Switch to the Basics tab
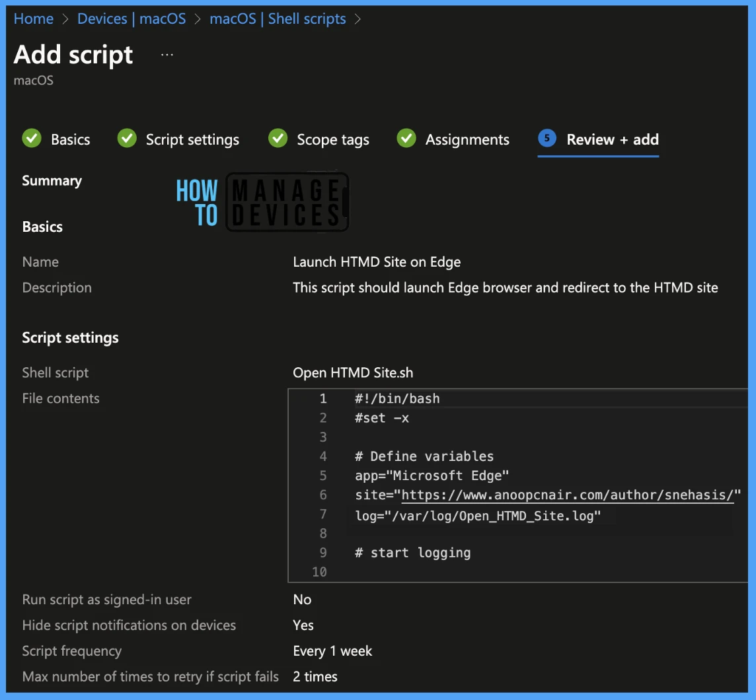 tap(71, 139)
